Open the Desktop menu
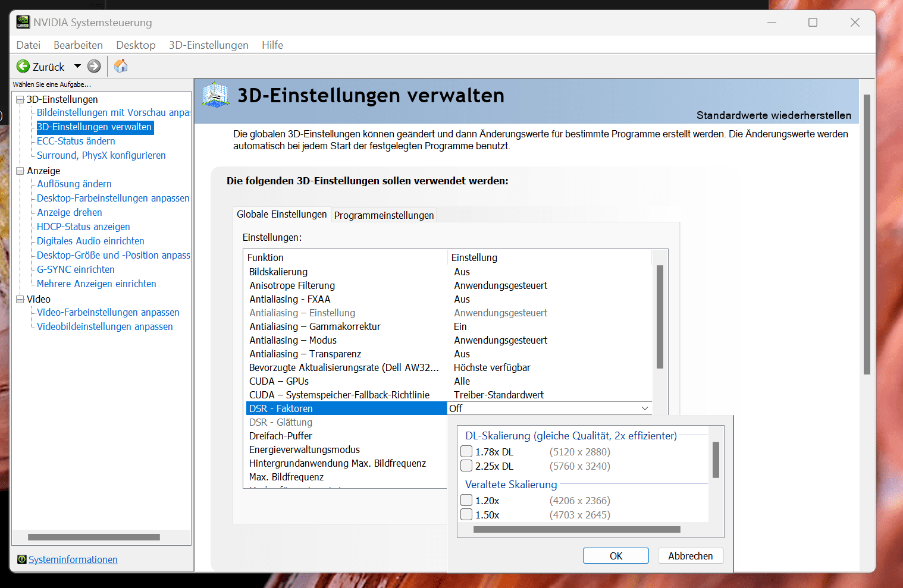 pyautogui.click(x=136, y=45)
